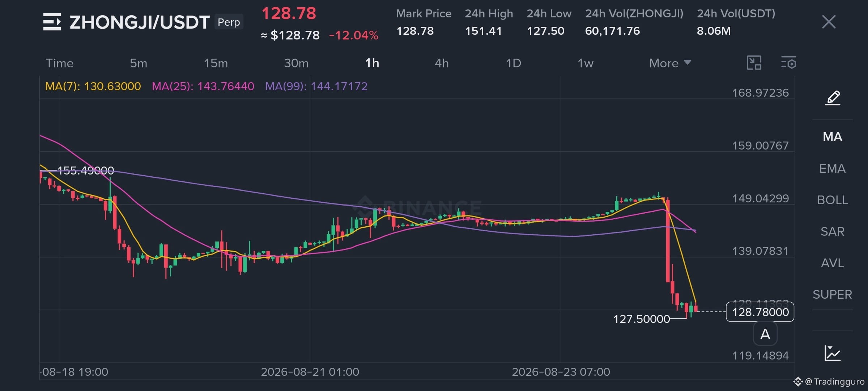The width and height of the screenshot is (868, 391).
Task: Click the -12.04% change value
Action: [x=354, y=35]
